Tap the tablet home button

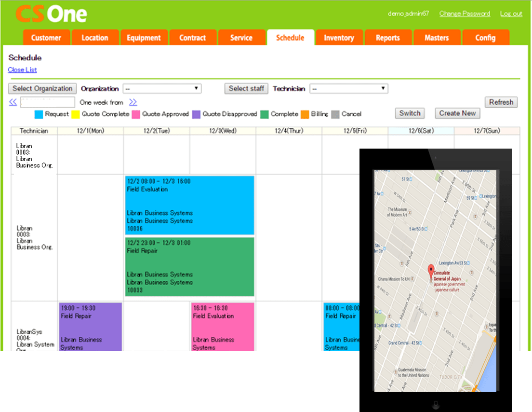click(x=436, y=404)
